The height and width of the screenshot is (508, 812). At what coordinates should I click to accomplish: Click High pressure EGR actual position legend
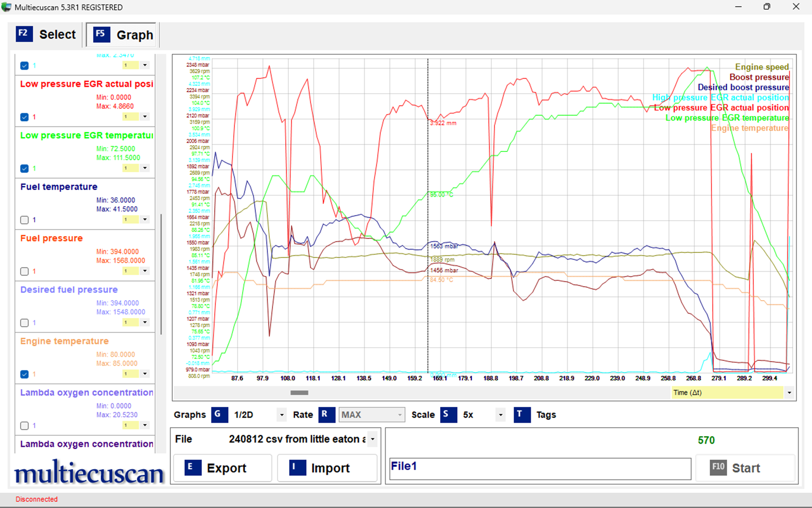point(720,98)
